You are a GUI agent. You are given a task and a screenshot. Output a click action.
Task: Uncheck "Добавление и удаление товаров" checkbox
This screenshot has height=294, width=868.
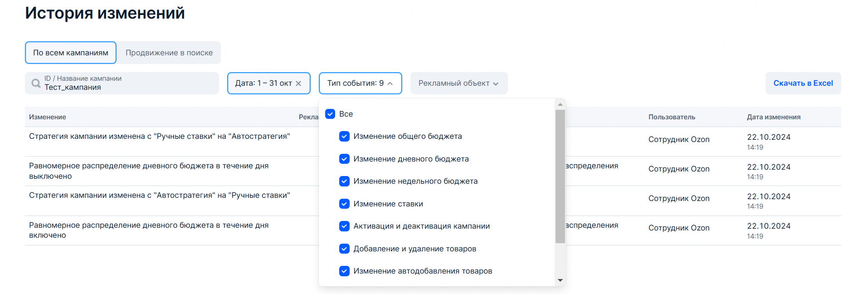tap(344, 249)
